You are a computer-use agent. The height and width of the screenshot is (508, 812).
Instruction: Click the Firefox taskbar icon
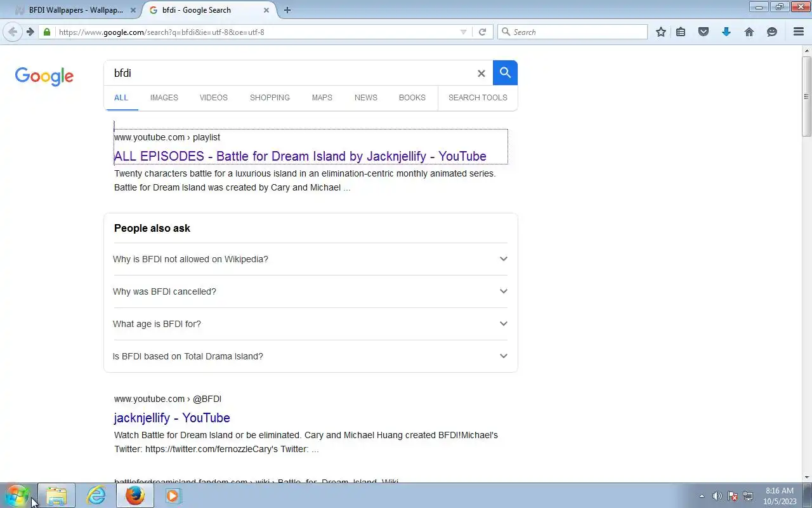click(x=134, y=495)
